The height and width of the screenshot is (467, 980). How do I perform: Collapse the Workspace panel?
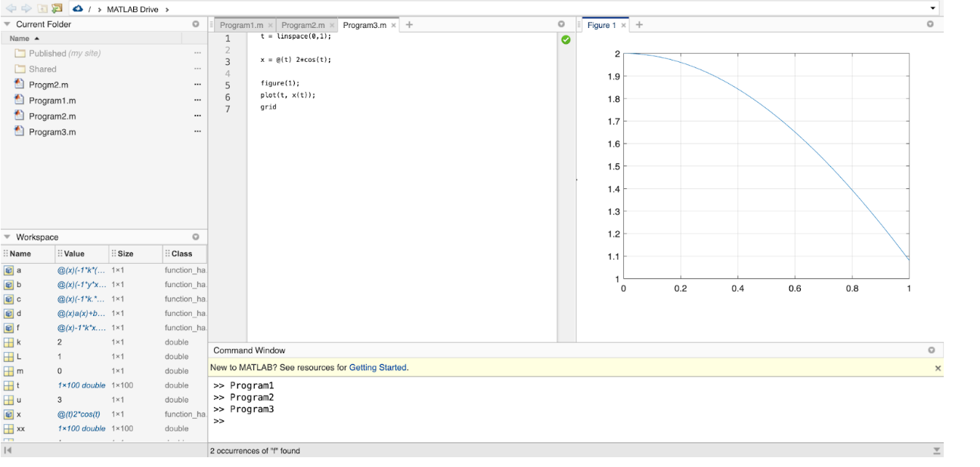tap(7, 237)
